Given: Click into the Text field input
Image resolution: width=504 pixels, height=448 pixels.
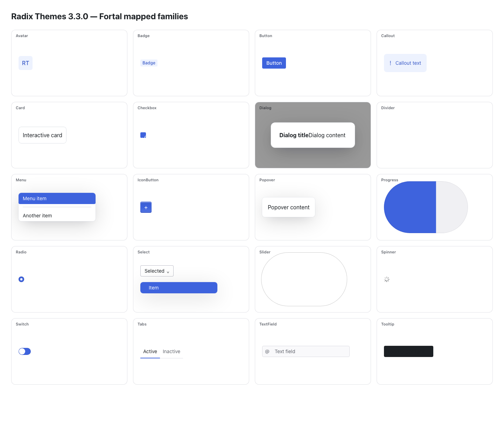Looking at the screenshot, I should point(306,351).
